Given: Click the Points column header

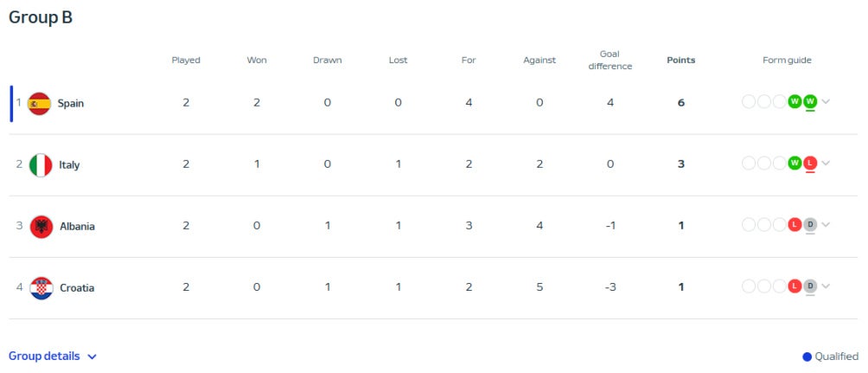Looking at the screenshot, I should click(x=681, y=61).
